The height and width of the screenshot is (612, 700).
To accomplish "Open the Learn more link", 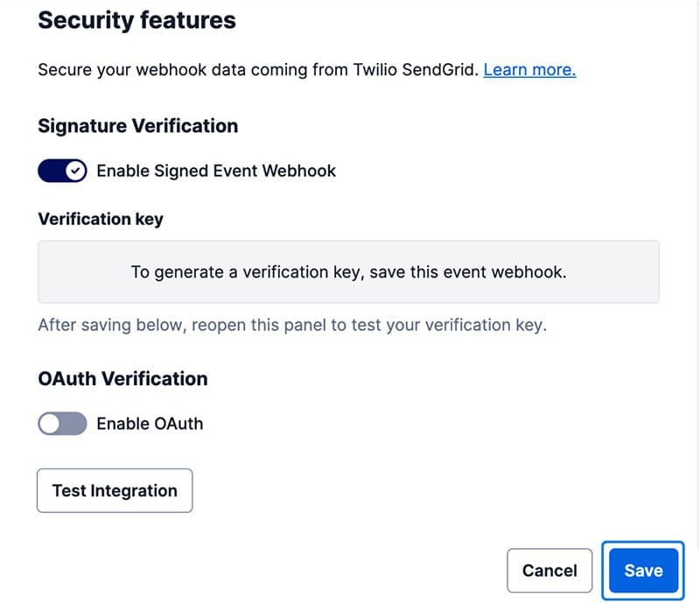I will [x=528, y=69].
